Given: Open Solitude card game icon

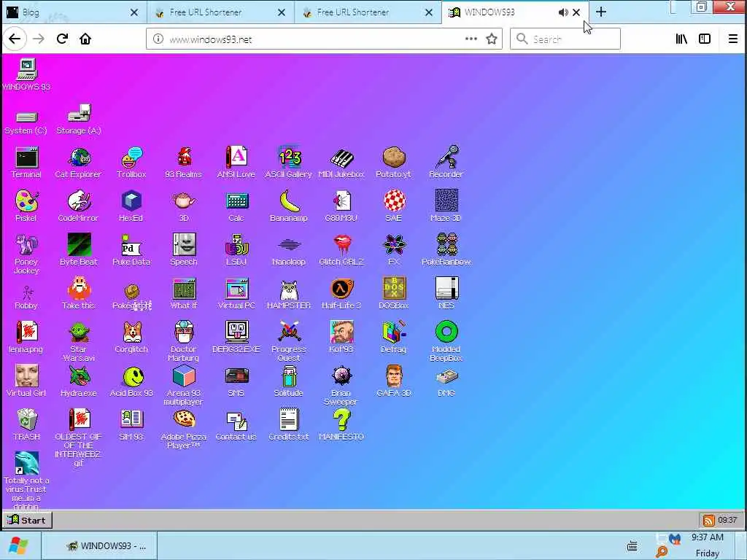Looking at the screenshot, I should point(289,381).
